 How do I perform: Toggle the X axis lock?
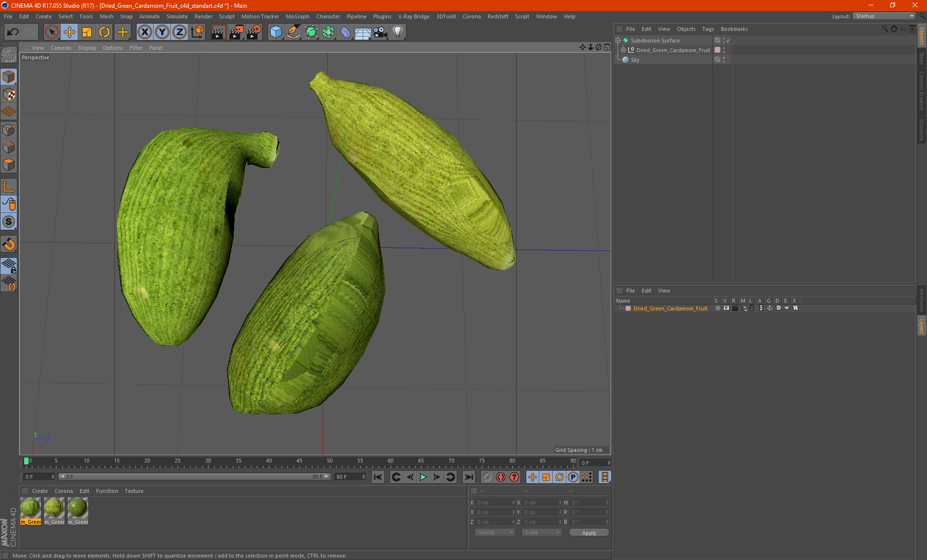point(144,32)
